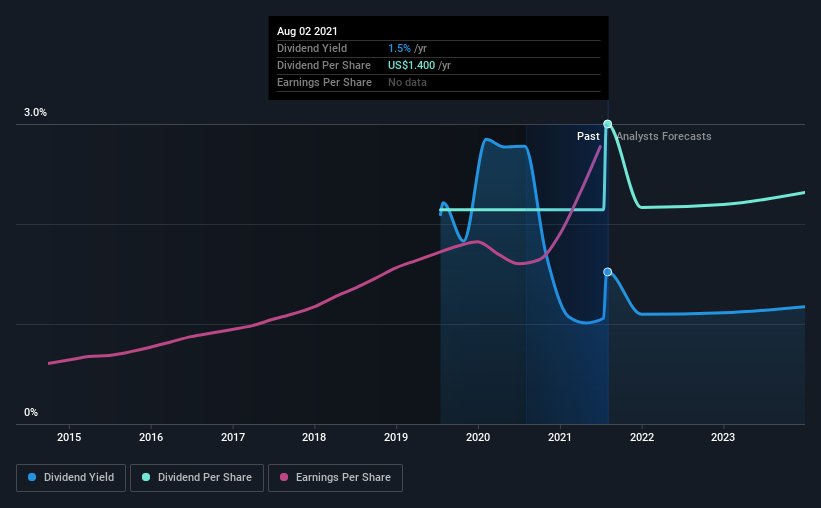Click the pink Earnings Per Share legend dot
The width and height of the screenshot is (821, 508).
click(x=284, y=477)
